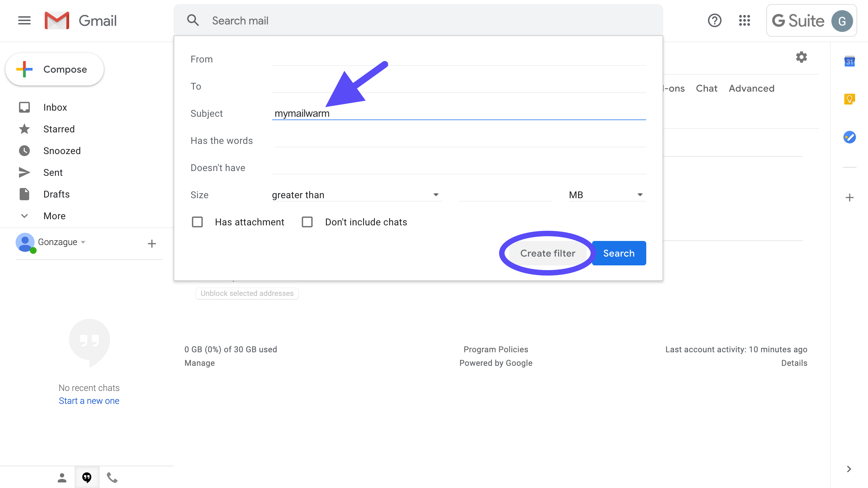The height and width of the screenshot is (488, 868).
Task: Open Google Keep lightbulb icon
Action: click(849, 99)
